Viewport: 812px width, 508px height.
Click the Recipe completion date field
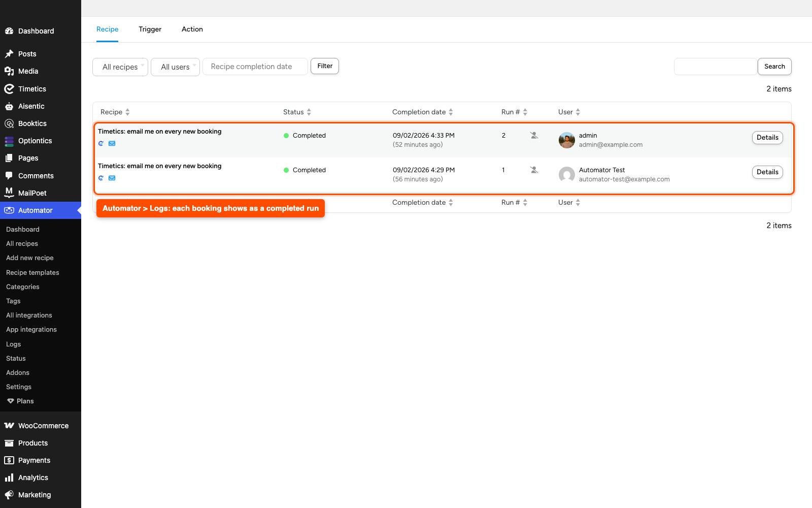(255, 67)
